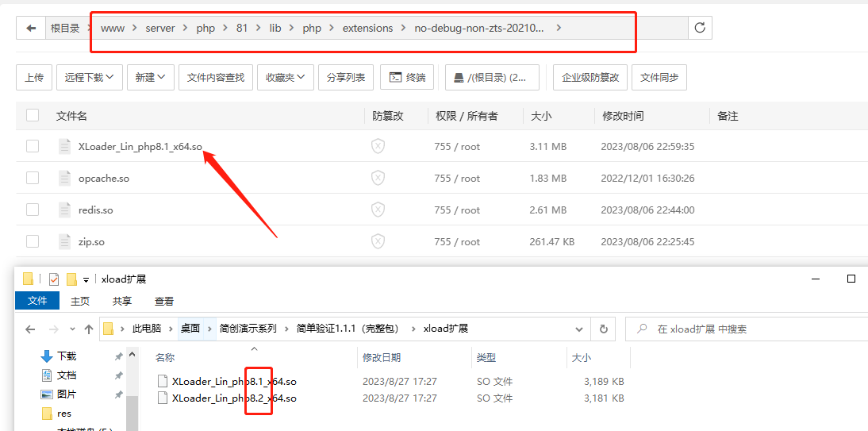Screen dimensions: 868x431
Task: Click the search magnifier in xload扩展 search box
Action: point(642,329)
